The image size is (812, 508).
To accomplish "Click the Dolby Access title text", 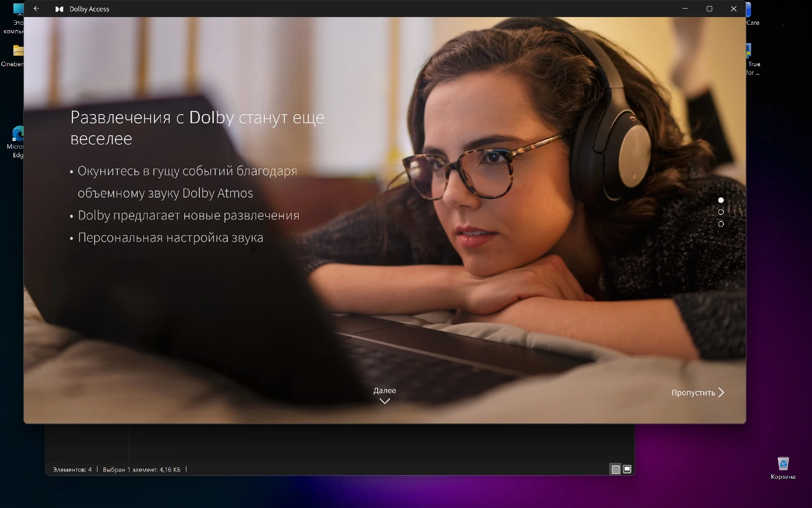I will coord(89,9).
